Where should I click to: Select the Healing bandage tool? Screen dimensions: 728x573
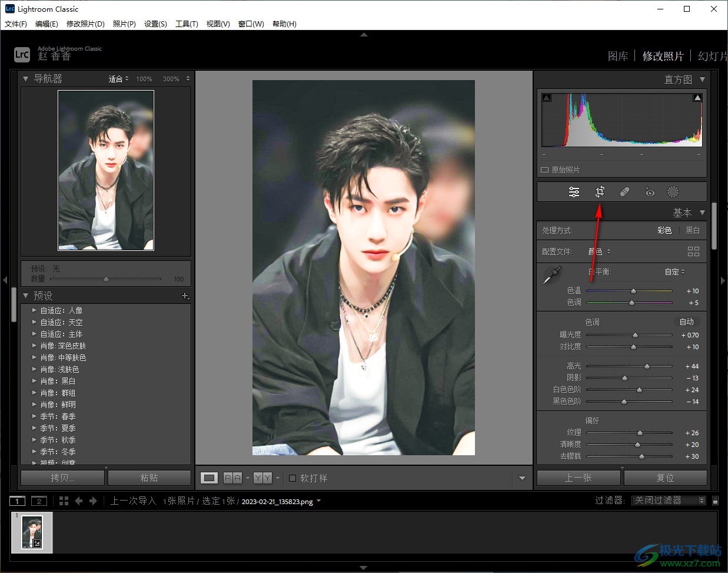(624, 192)
